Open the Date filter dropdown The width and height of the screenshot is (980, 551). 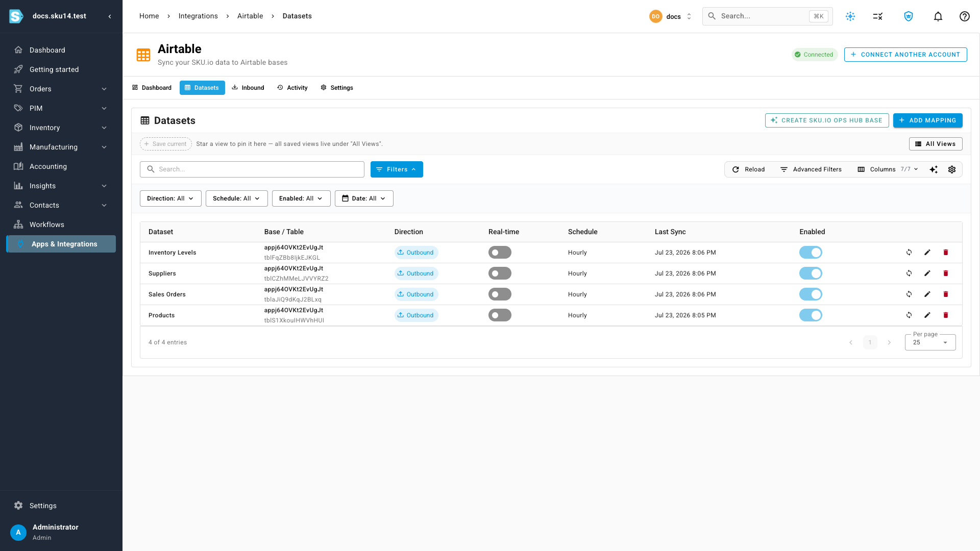364,198
